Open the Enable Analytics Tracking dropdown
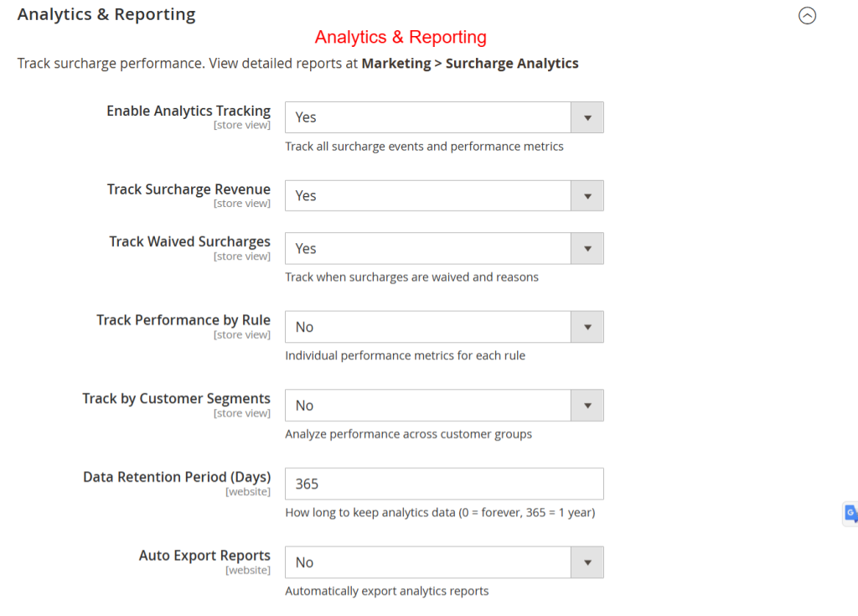The width and height of the screenshot is (858, 616). pos(427,117)
